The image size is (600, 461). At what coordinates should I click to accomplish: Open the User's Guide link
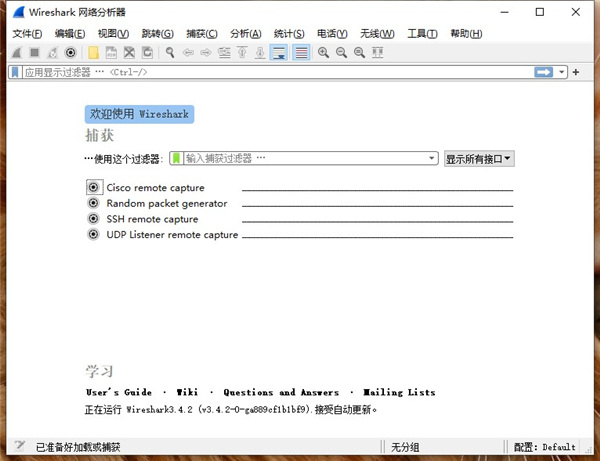pos(119,392)
